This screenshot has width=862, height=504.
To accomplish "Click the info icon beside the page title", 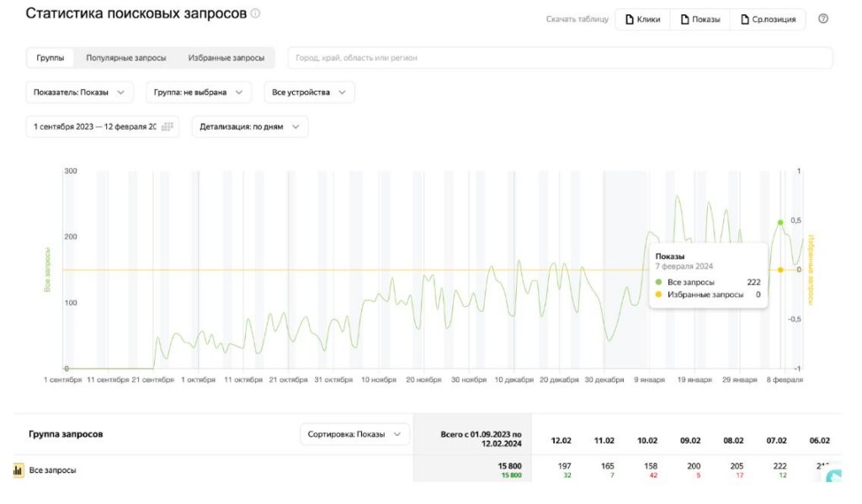I will (256, 13).
